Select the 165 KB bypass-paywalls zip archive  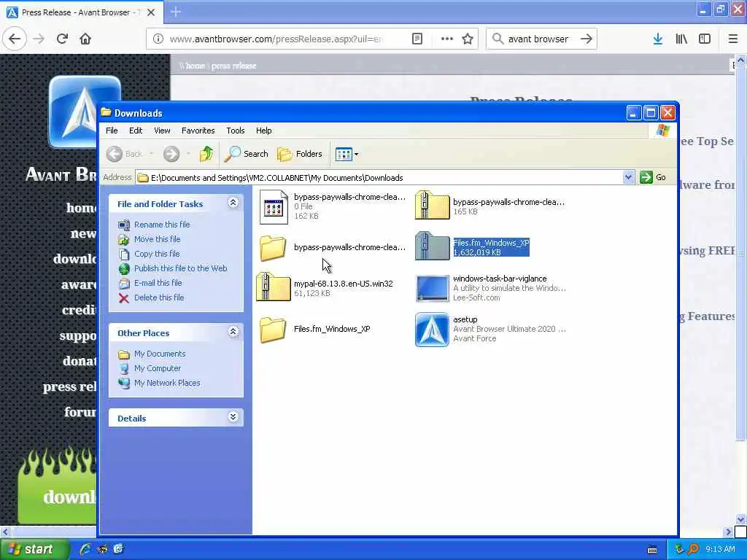coord(432,206)
